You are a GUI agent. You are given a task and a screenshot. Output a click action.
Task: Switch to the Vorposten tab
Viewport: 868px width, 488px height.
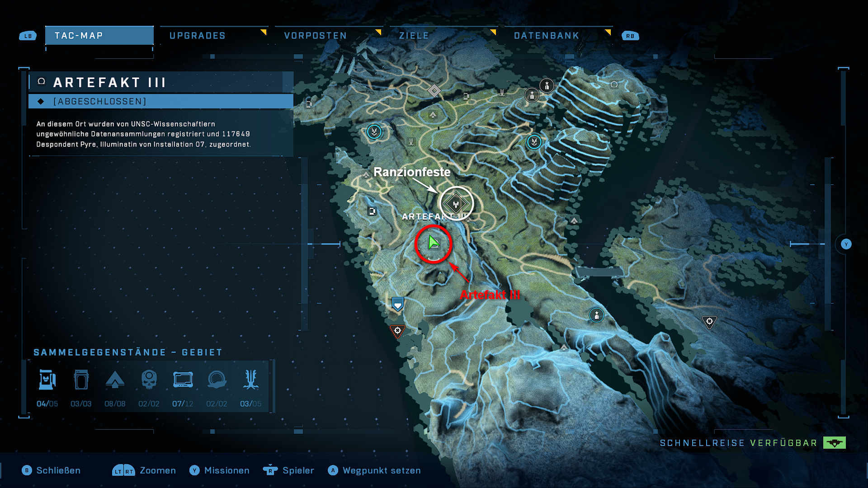pos(315,36)
